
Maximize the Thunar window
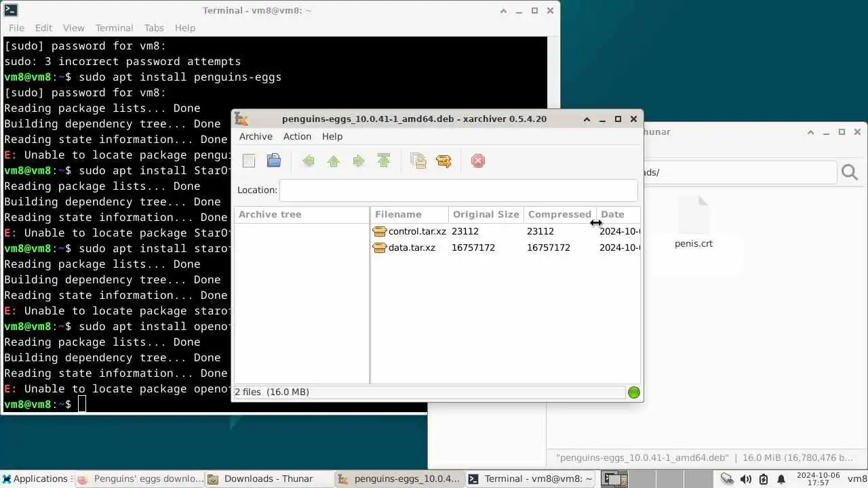[842, 132]
